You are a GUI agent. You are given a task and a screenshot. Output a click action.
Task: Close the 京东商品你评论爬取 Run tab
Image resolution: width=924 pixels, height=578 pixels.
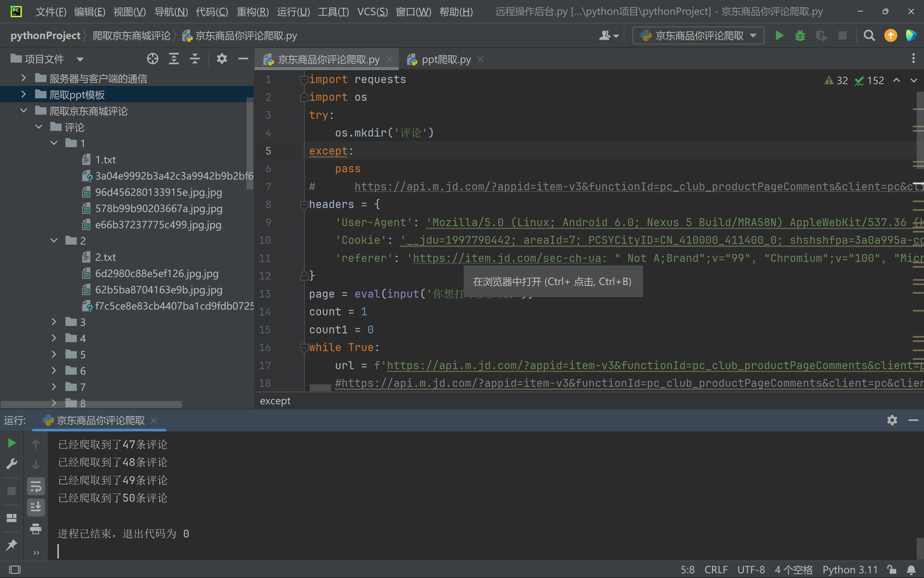tap(154, 420)
